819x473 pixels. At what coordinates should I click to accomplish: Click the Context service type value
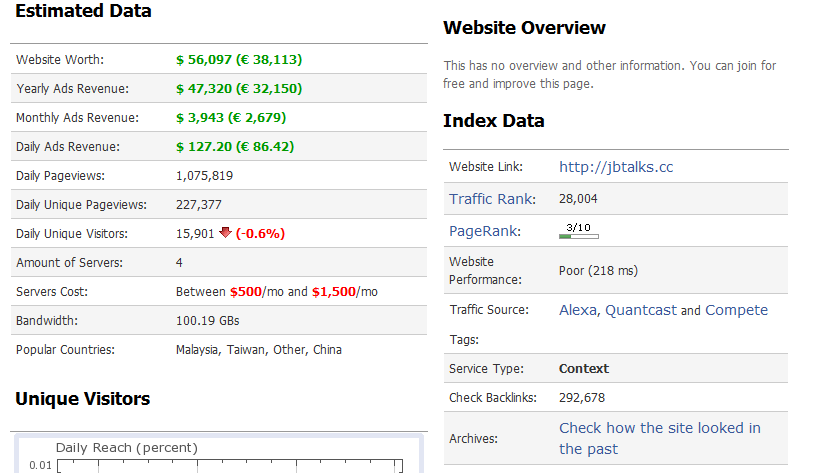[583, 369]
